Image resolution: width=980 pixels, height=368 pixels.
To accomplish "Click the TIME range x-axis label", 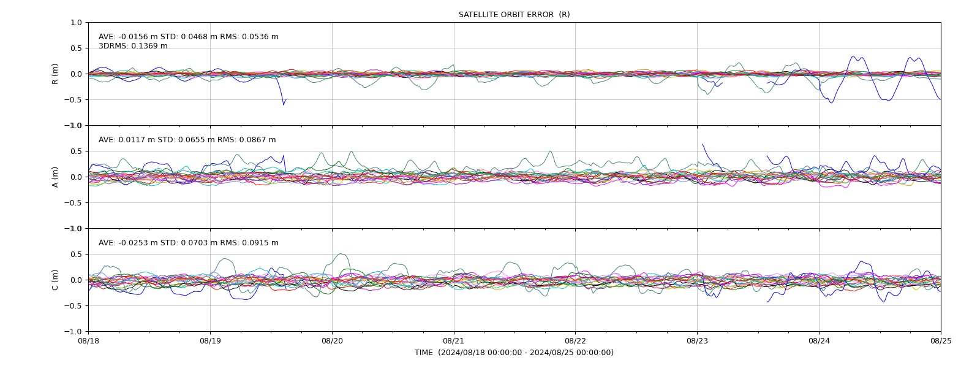I will click(x=514, y=353).
